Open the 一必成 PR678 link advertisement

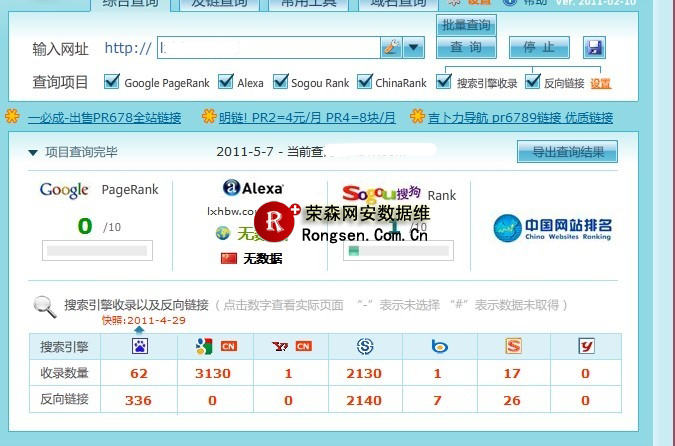(104, 118)
